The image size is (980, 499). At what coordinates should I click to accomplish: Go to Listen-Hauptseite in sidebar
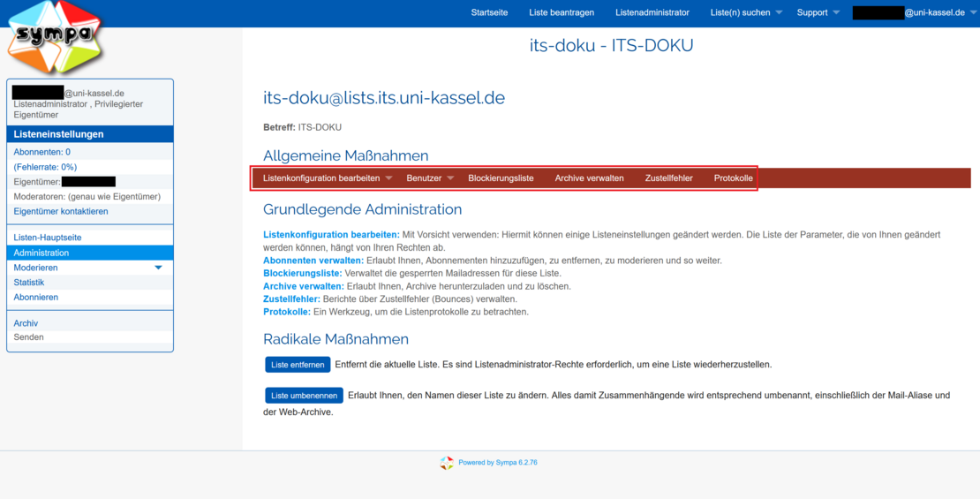[x=48, y=238]
